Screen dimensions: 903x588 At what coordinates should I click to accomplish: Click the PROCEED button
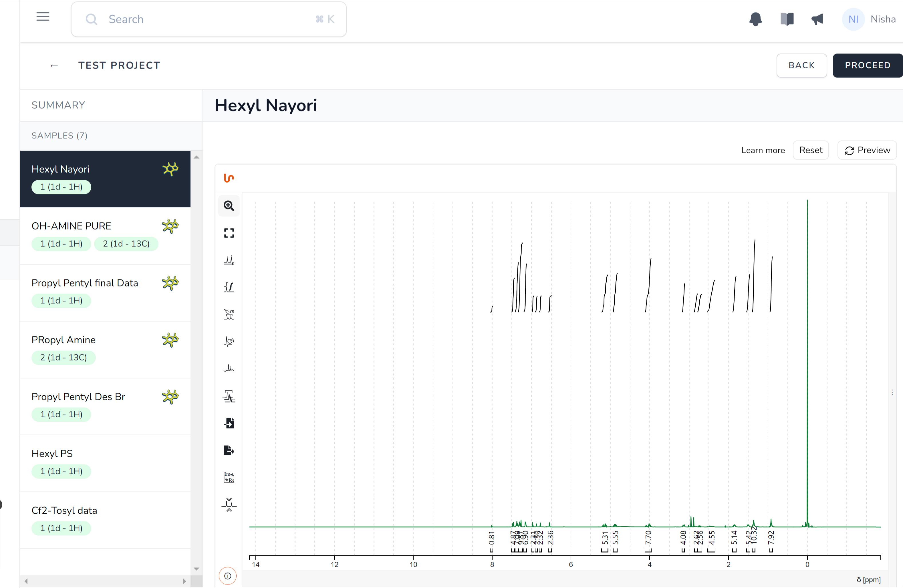click(x=867, y=65)
